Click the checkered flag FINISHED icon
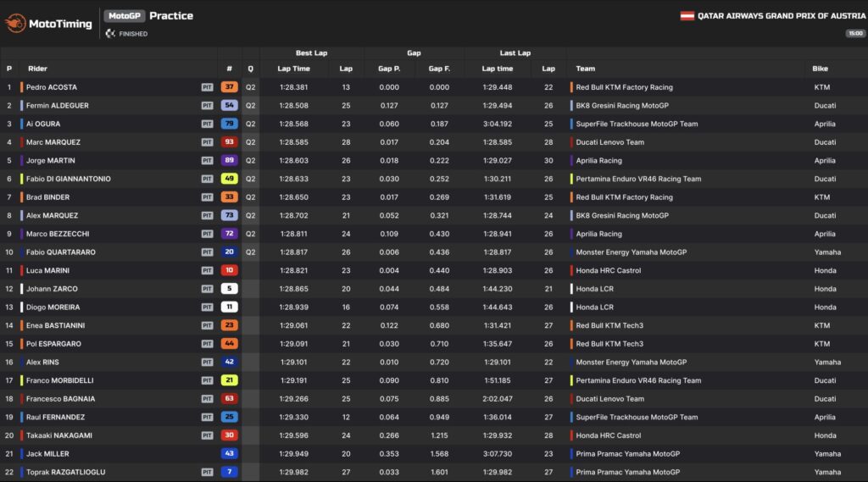Screen dimensions: 868x482 pyautogui.click(x=110, y=34)
